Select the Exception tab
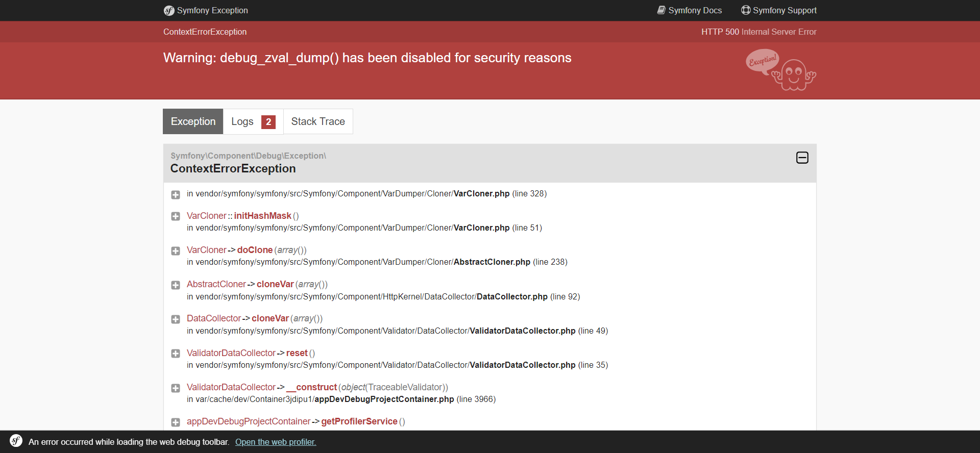Viewport: 980px width, 453px height. (x=193, y=121)
